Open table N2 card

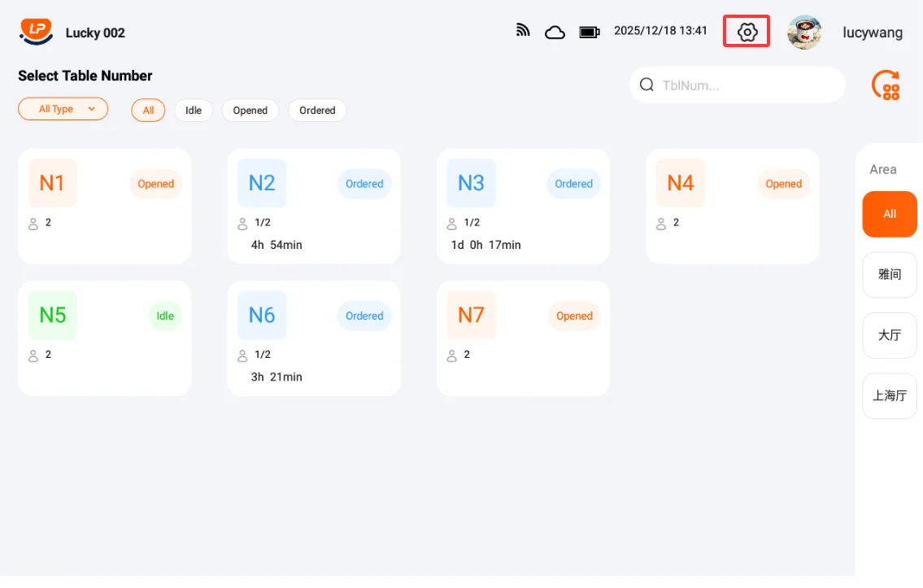(314, 206)
